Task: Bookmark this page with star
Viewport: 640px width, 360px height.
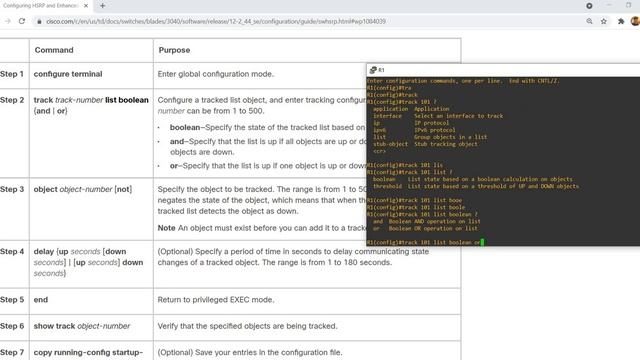Action: pyautogui.click(x=604, y=21)
